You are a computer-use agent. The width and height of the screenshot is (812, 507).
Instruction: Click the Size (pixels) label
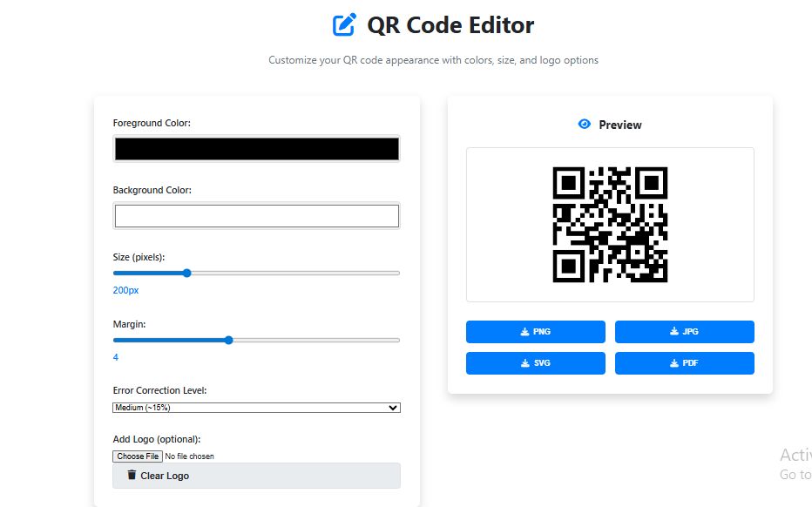139,257
